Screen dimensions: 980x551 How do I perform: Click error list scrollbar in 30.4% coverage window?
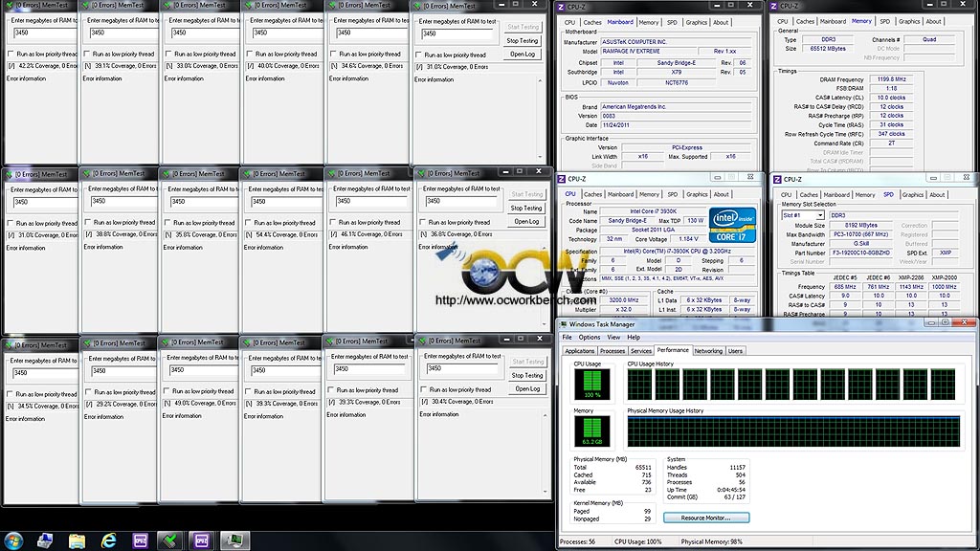(545, 452)
